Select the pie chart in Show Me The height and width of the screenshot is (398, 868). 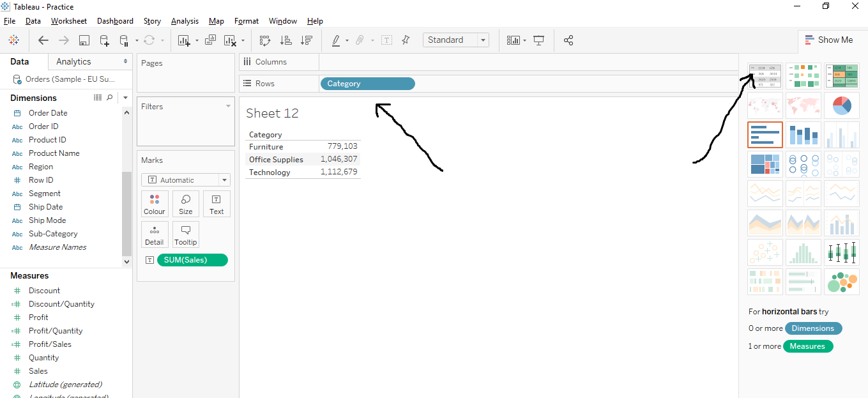tap(841, 105)
